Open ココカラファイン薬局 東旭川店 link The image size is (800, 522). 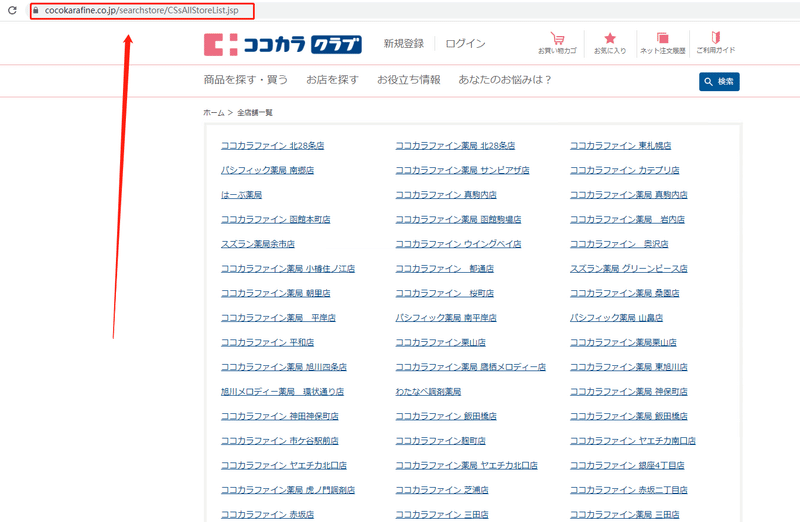point(629,367)
